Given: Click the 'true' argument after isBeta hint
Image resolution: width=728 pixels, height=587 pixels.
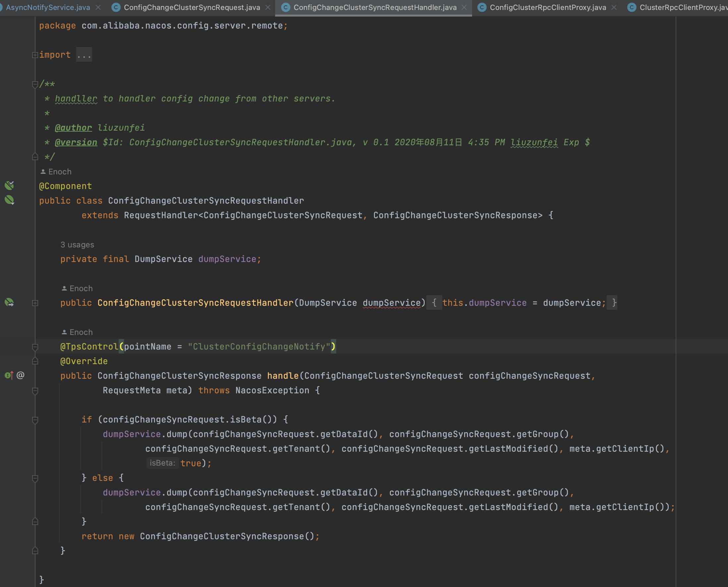Looking at the screenshot, I should pos(191,463).
